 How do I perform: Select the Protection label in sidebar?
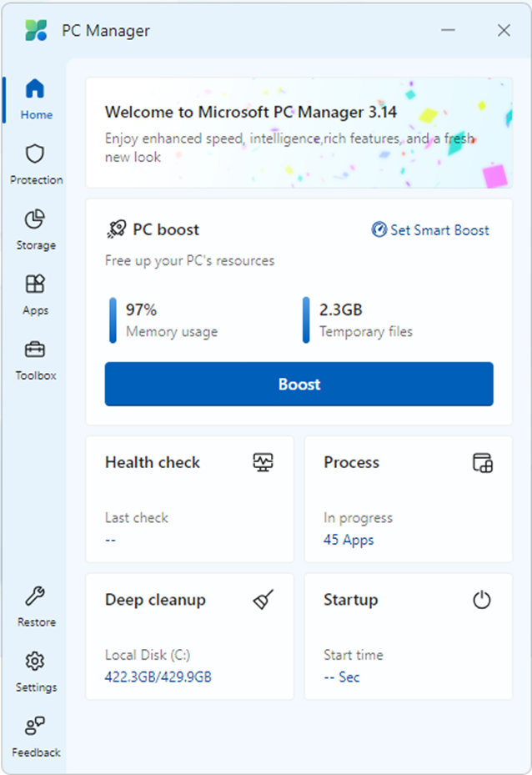37,180
